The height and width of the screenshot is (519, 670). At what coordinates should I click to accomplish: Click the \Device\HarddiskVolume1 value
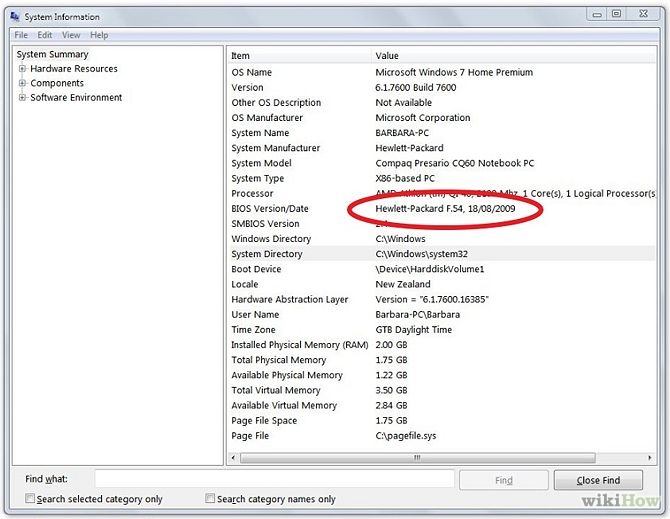click(430, 269)
